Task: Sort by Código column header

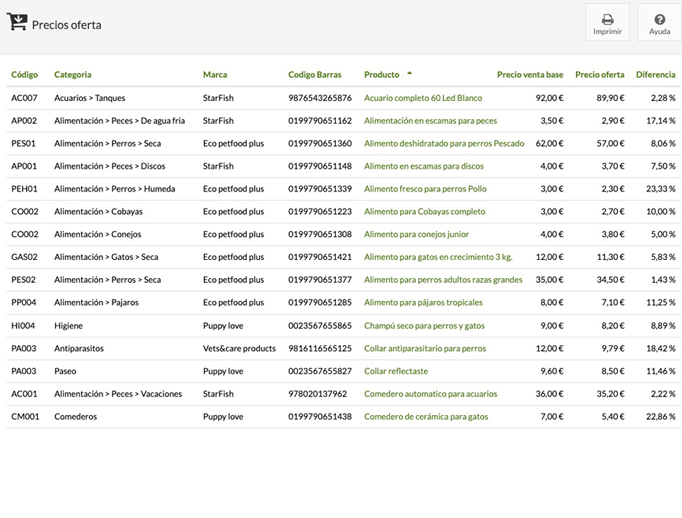Action: [25, 75]
